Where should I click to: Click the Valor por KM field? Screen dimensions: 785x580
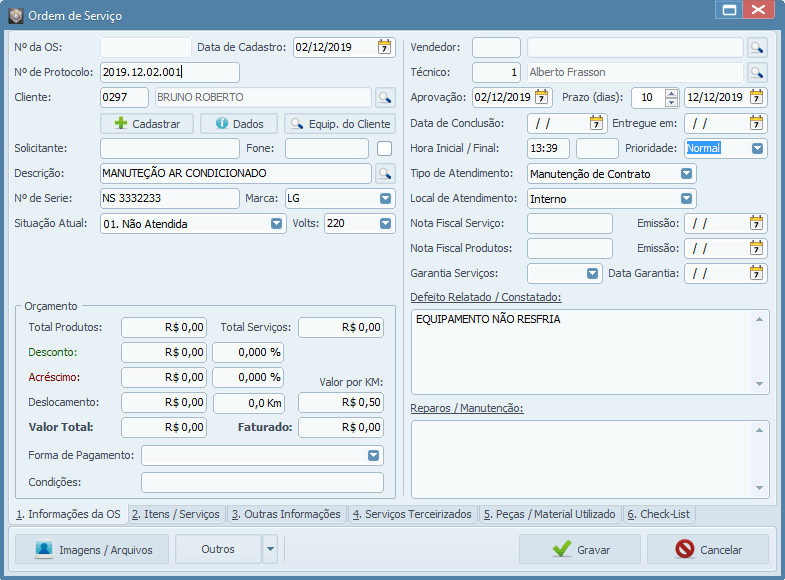[341, 402]
